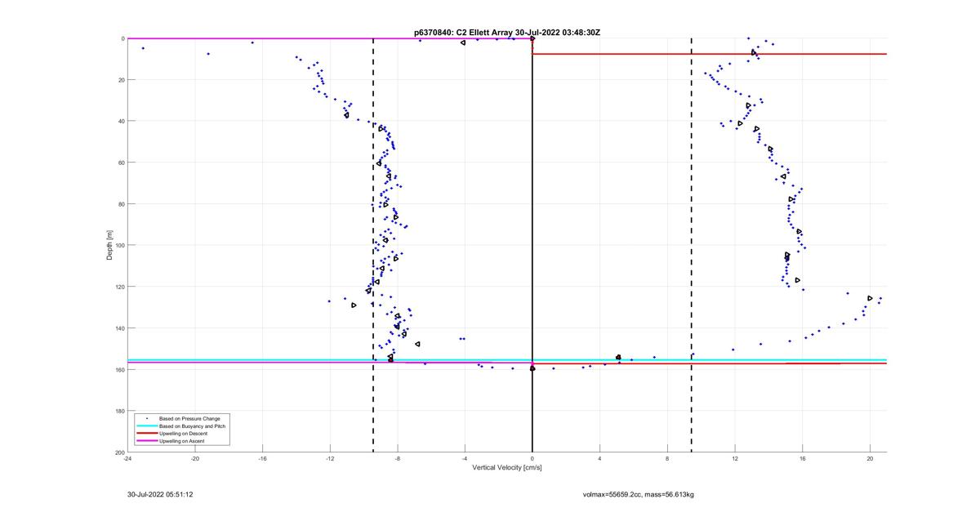The image size is (980, 508).
Task: Click the plot title 'p6370840: C2 Ellett Array'
Action: pos(463,33)
